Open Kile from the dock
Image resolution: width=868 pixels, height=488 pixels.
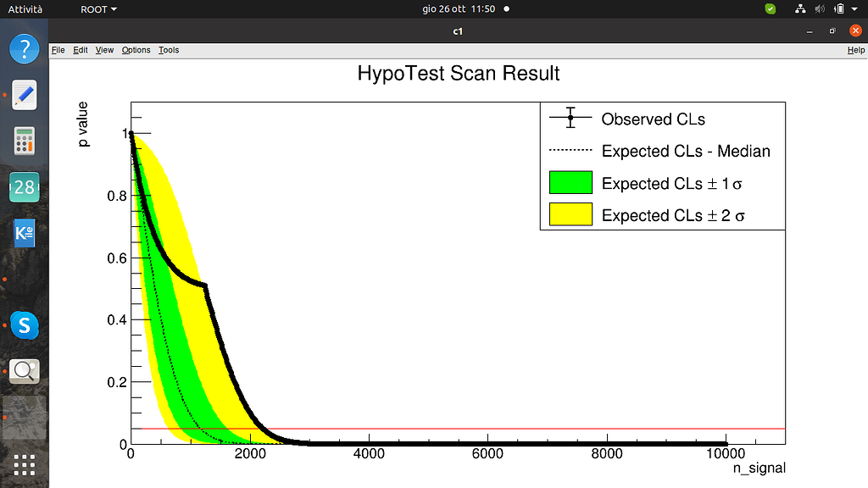coord(24,233)
